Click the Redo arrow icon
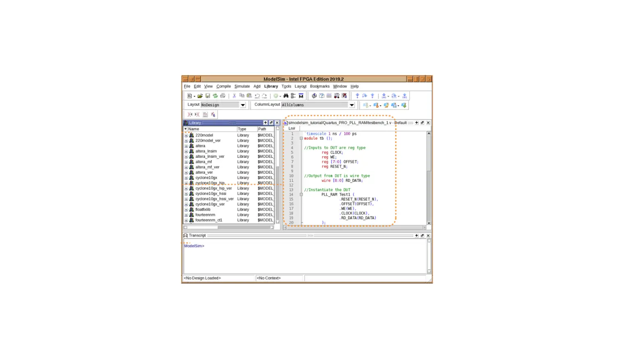Viewport: 644px width, 355px height. pos(264,96)
